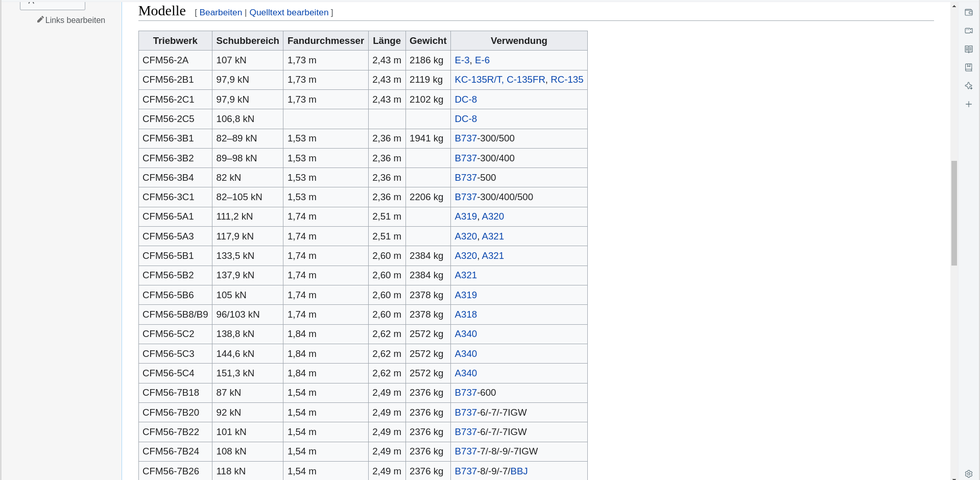Open B737 link in CFM56-3C1 row

pyautogui.click(x=466, y=197)
